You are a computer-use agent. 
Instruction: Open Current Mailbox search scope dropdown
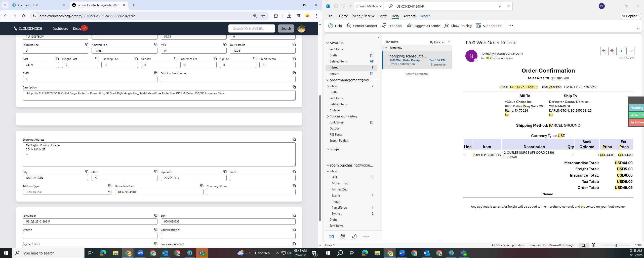pyautogui.click(x=369, y=6)
